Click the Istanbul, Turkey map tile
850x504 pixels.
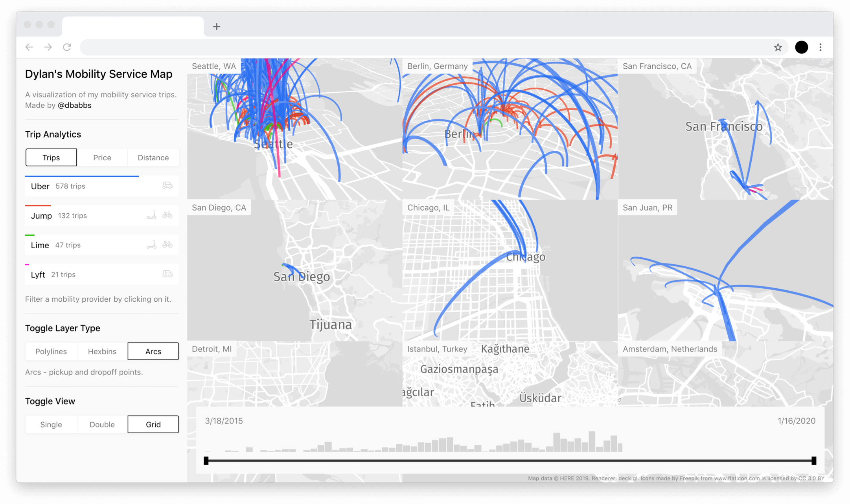tap(510, 374)
